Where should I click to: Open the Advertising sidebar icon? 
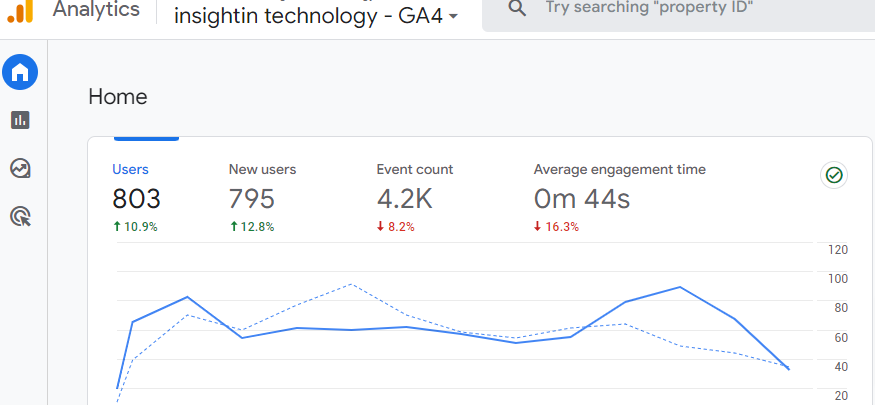[20, 216]
